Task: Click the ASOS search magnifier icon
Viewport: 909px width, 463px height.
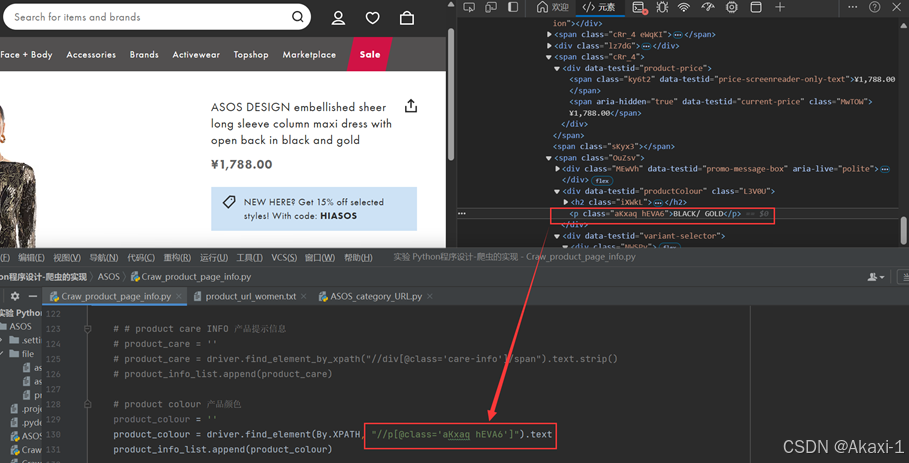Action: [x=297, y=17]
